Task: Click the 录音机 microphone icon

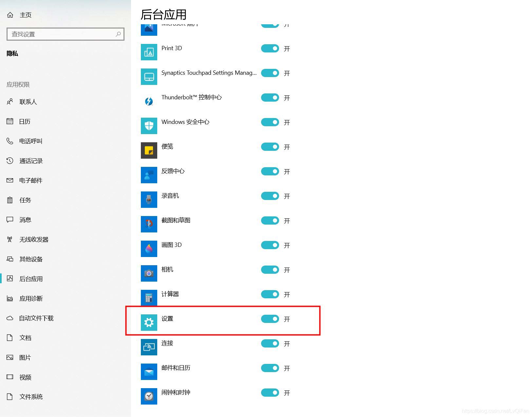Action: tap(149, 200)
